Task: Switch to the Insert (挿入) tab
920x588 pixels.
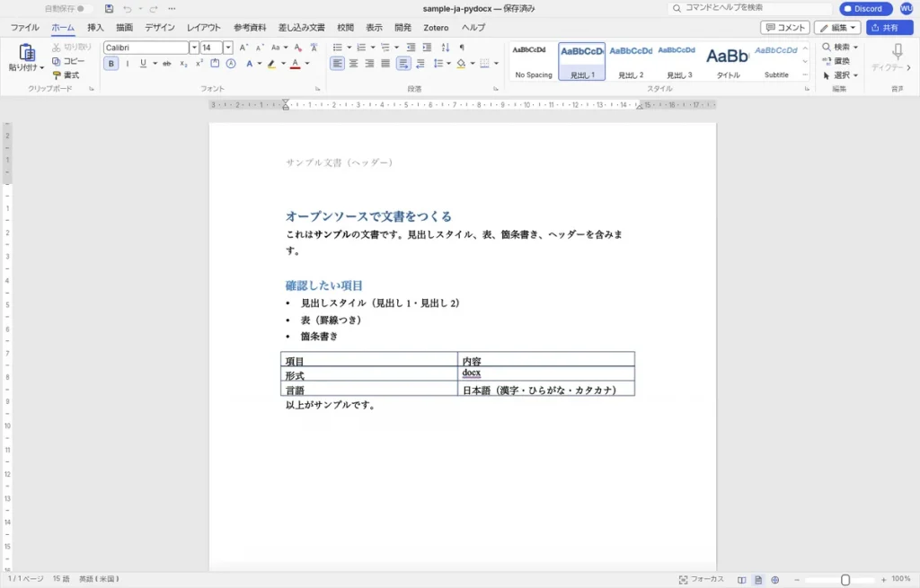Action: coord(95,28)
